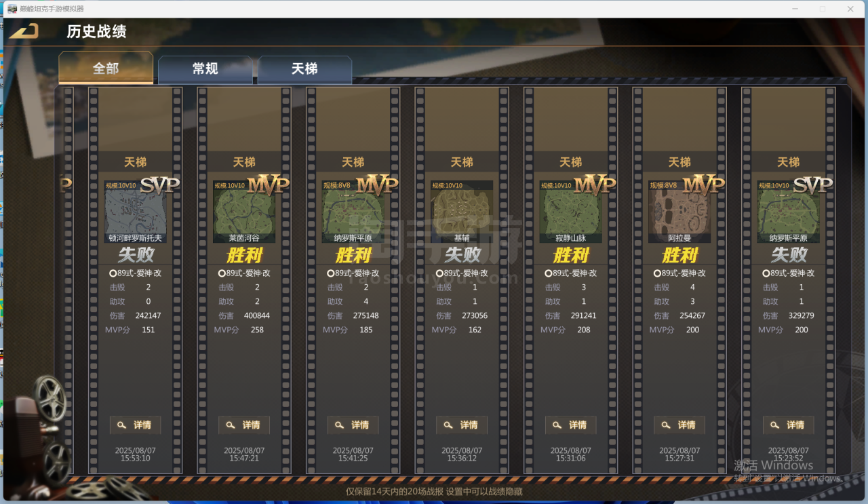Open the 天梯 tab at the top
Viewport: 868px width, 504px height.
click(x=304, y=69)
